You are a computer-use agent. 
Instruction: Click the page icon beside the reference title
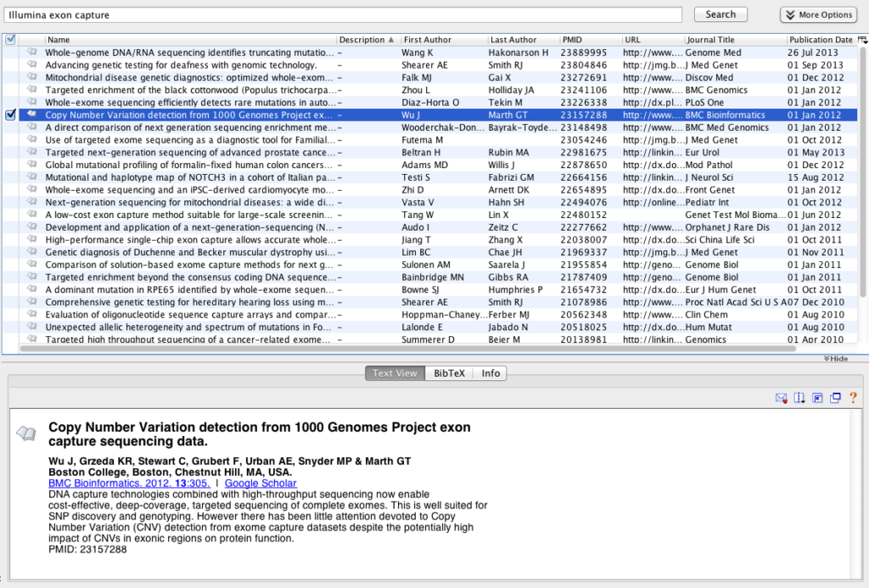pos(26,433)
